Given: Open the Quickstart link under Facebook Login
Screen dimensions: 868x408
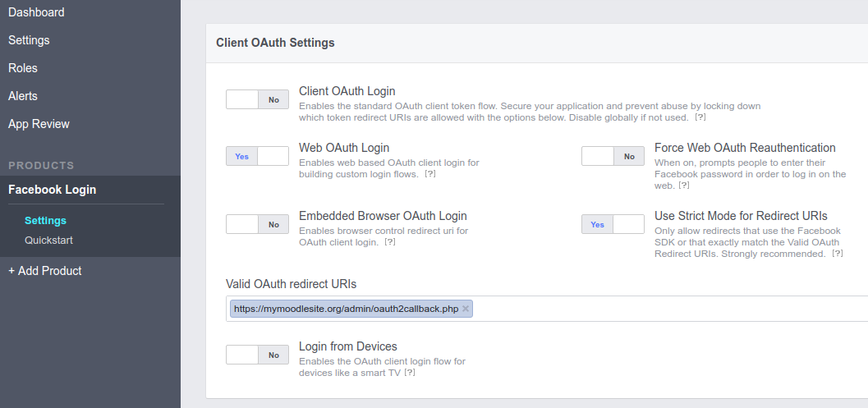Looking at the screenshot, I should [x=49, y=241].
